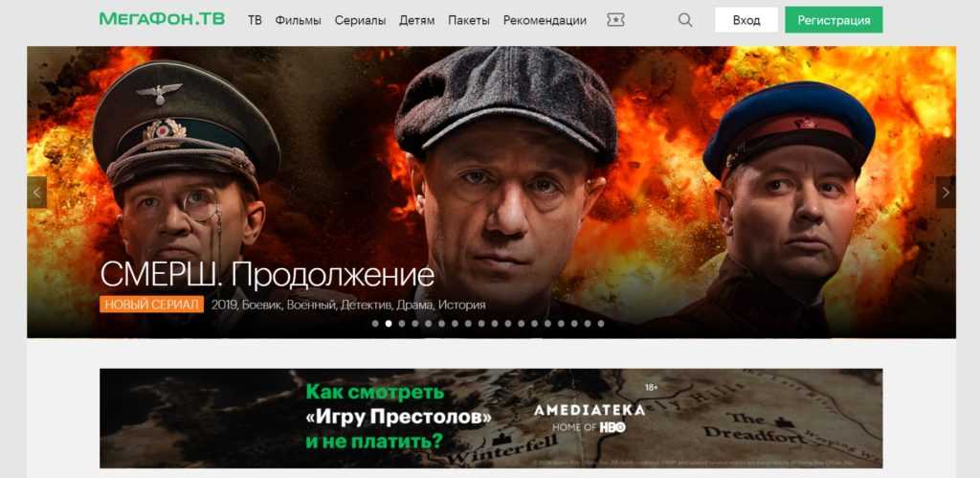Show next banner slide arrow
The width and height of the screenshot is (980, 478).
(x=946, y=193)
